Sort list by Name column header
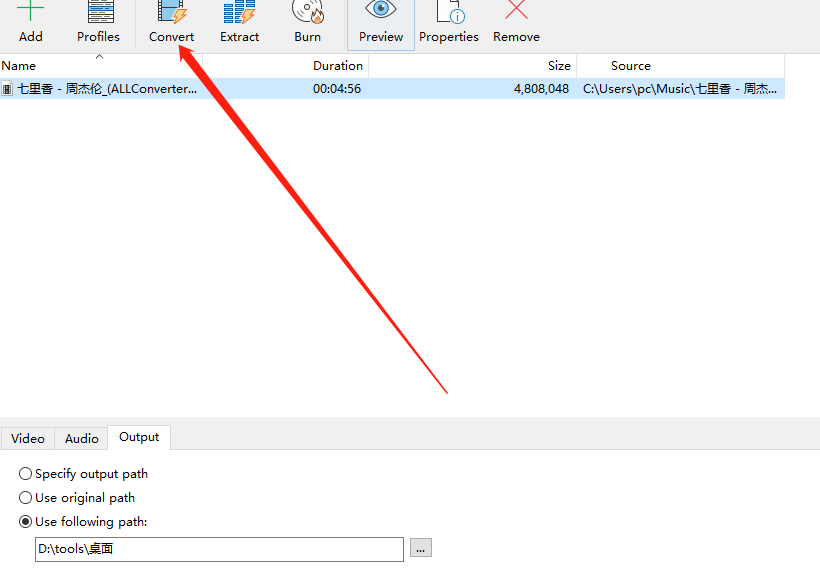Screen dimensions: 820x572 point(101,65)
